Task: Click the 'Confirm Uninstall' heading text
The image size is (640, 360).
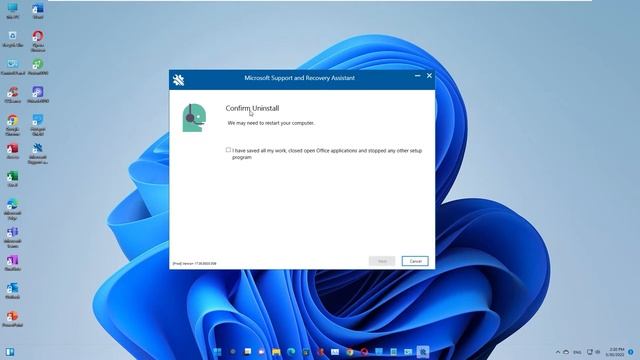Action: point(252,108)
